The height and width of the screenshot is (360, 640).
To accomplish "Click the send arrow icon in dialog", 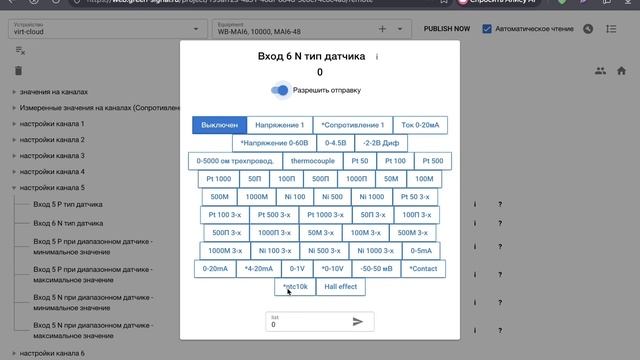I will [358, 322].
